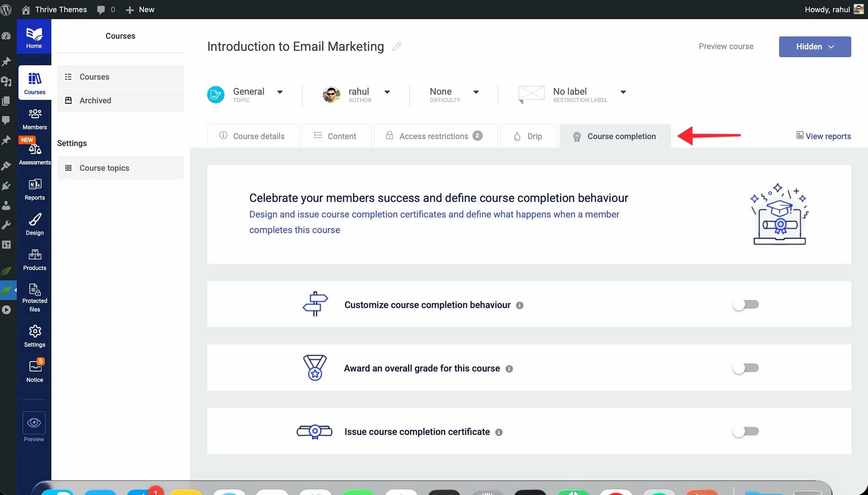Click the Preview course link
This screenshot has height=495, width=868.
tap(726, 46)
